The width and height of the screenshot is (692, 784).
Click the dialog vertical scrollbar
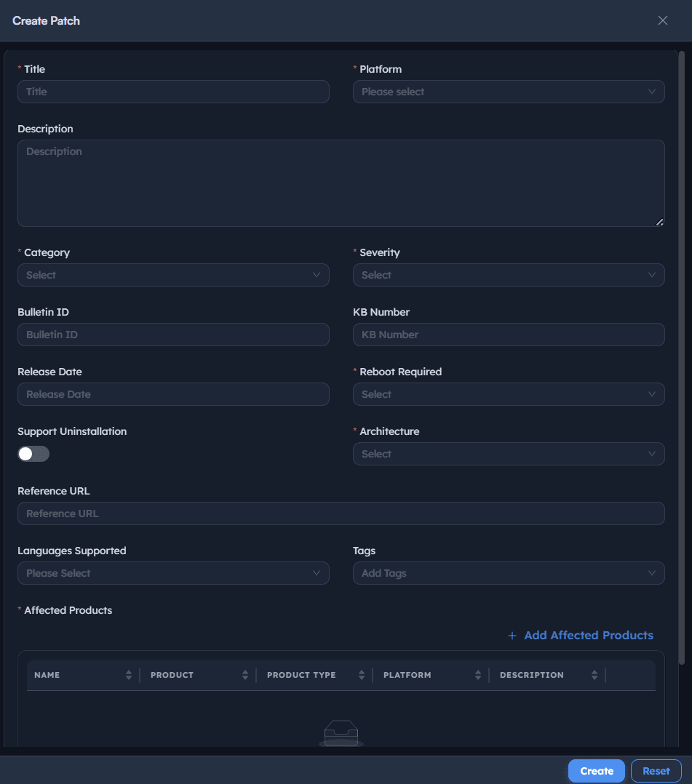(x=682, y=358)
